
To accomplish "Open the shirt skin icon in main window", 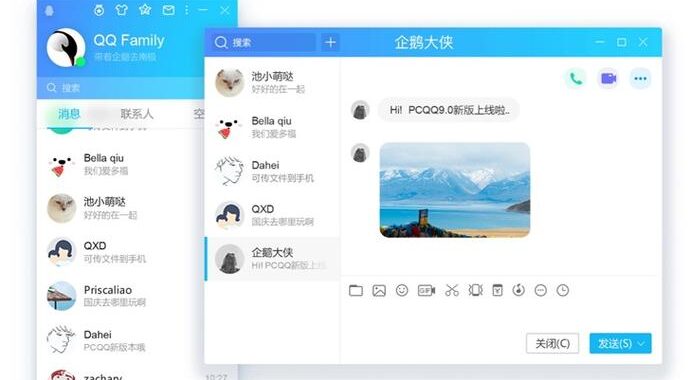I will (122, 10).
